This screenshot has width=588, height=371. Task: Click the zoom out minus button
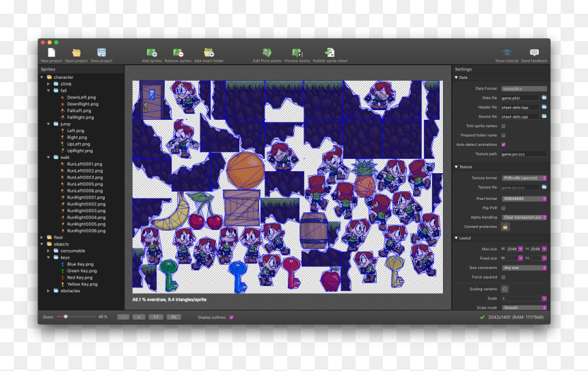click(123, 318)
